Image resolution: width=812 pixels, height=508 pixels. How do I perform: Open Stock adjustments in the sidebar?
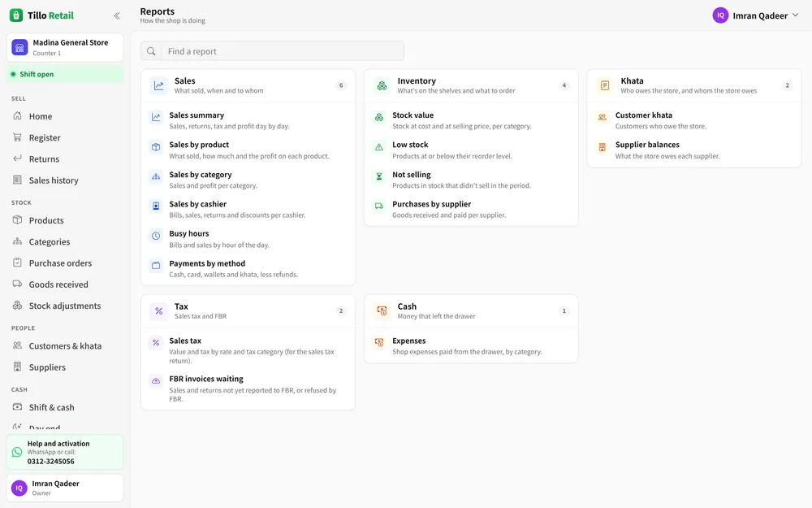(x=65, y=306)
